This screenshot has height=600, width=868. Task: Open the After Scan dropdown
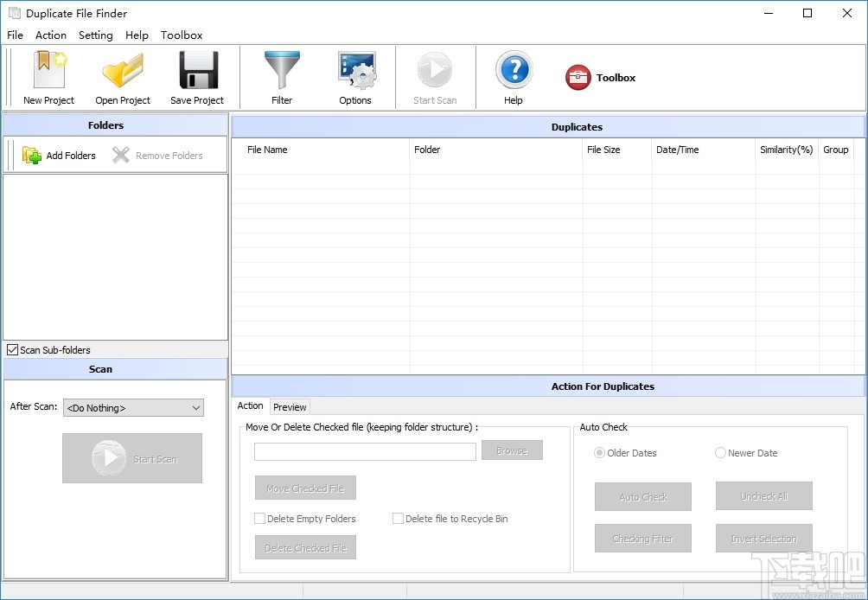132,406
